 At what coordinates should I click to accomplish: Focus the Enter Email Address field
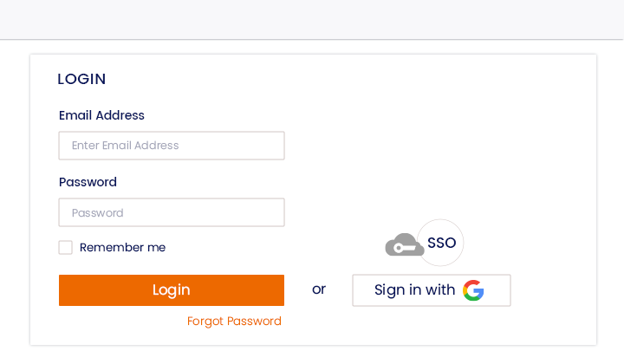coord(172,146)
